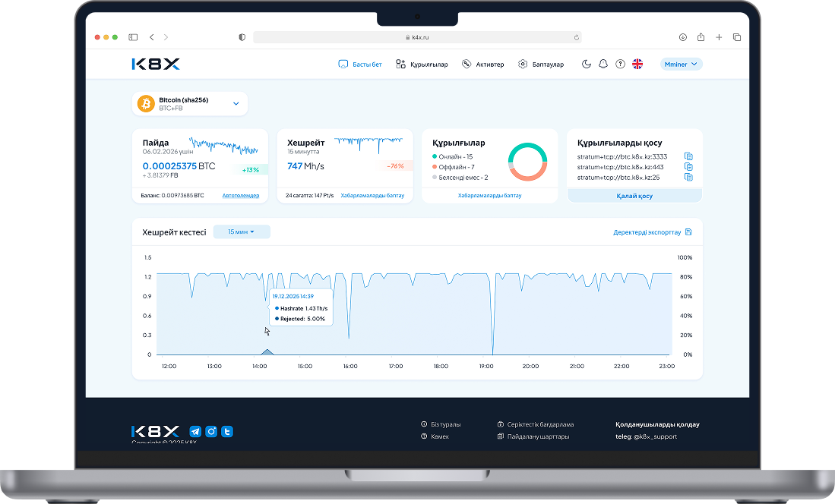Click the browser address bar k4x.ru
The height and width of the screenshot is (504, 835).
click(417, 36)
